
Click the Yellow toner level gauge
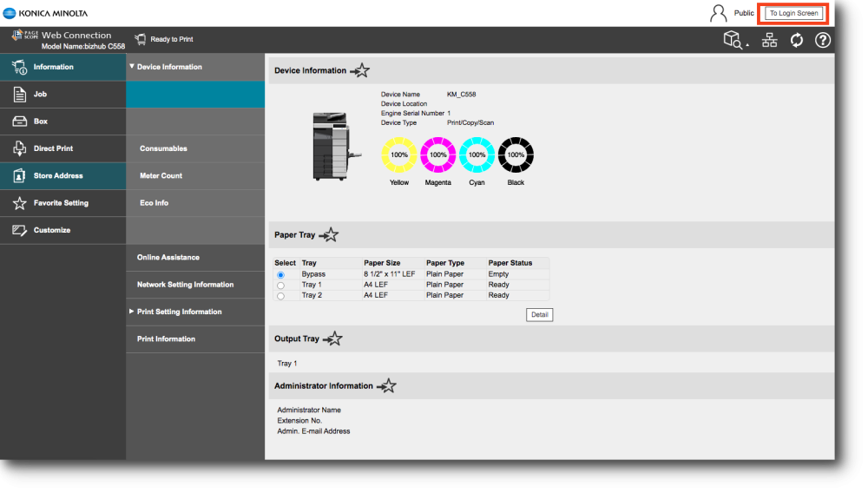399,154
